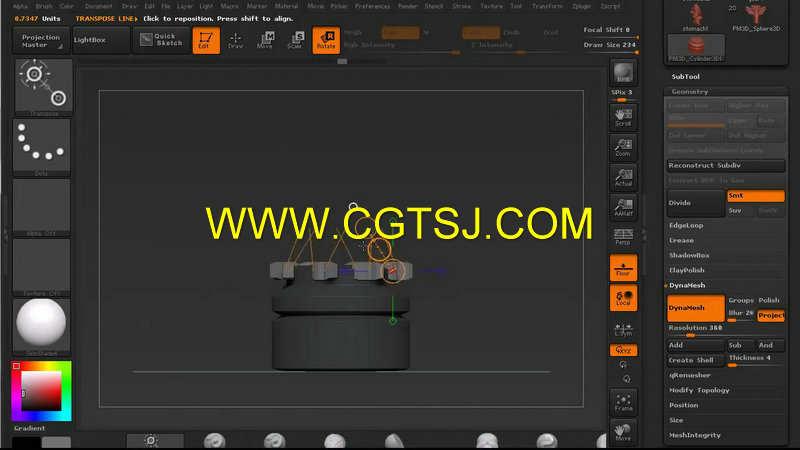Expand the Crease section

(681, 240)
